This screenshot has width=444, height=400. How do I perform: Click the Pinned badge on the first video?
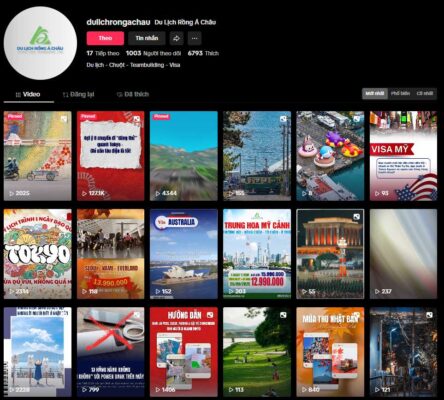click(15, 116)
